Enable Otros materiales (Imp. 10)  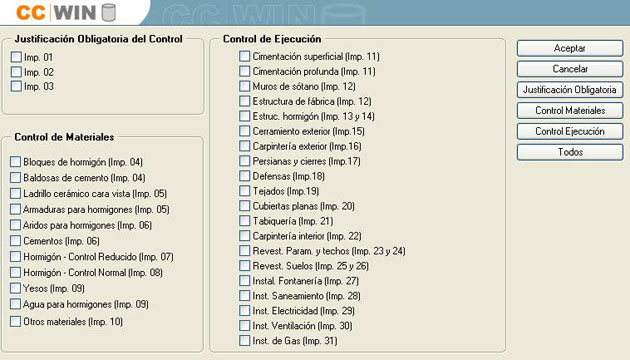[15, 321]
